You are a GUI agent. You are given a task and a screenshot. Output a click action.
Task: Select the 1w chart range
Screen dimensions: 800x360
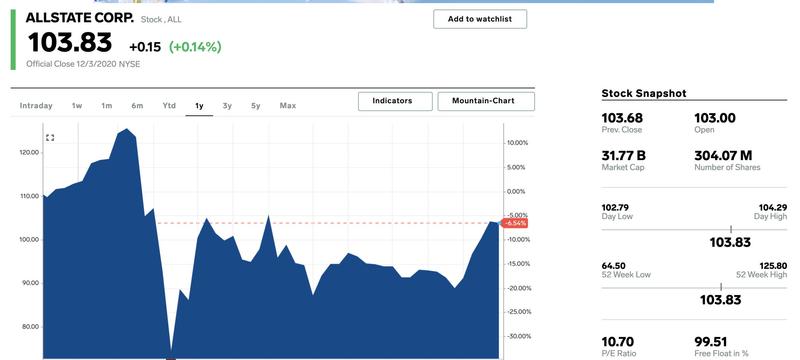click(77, 106)
